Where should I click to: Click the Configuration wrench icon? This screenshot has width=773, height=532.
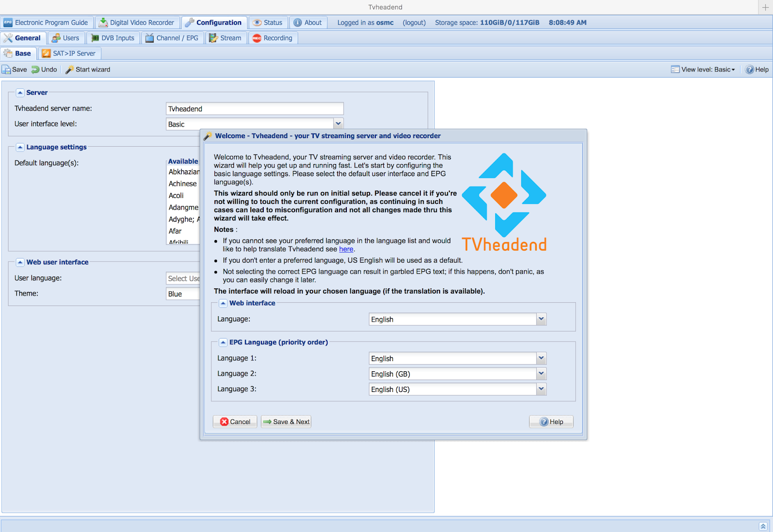(189, 23)
